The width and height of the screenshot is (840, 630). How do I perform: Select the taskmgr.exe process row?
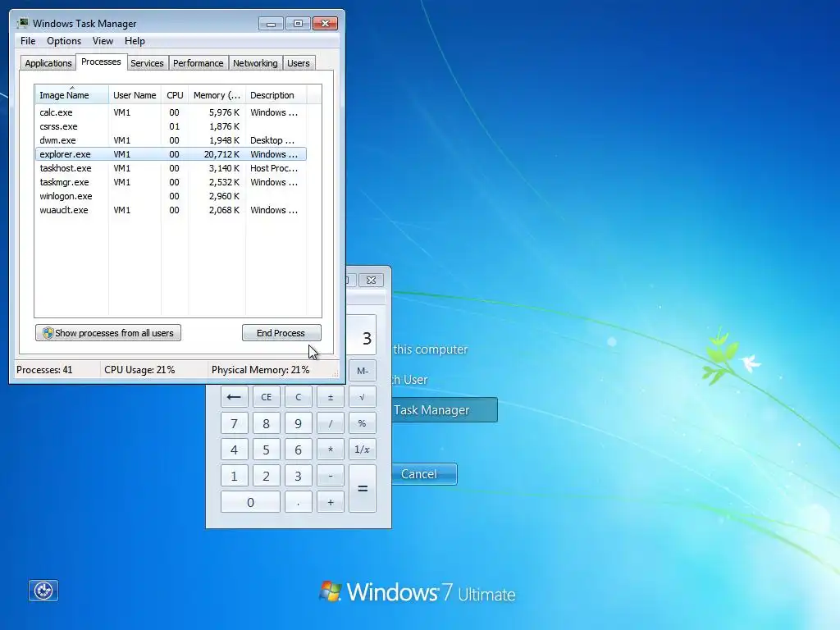point(171,182)
